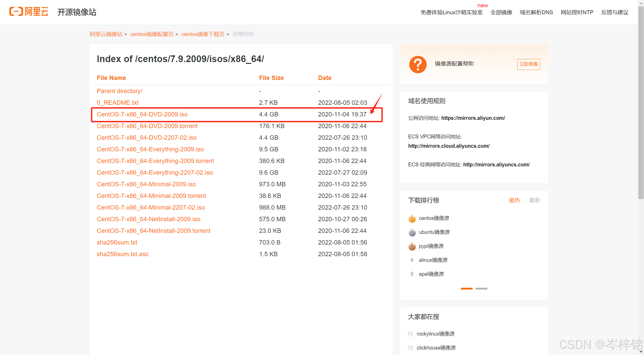Click the orange question mark help icon
The width and height of the screenshot is (644, 355).
tap(418, 64)
